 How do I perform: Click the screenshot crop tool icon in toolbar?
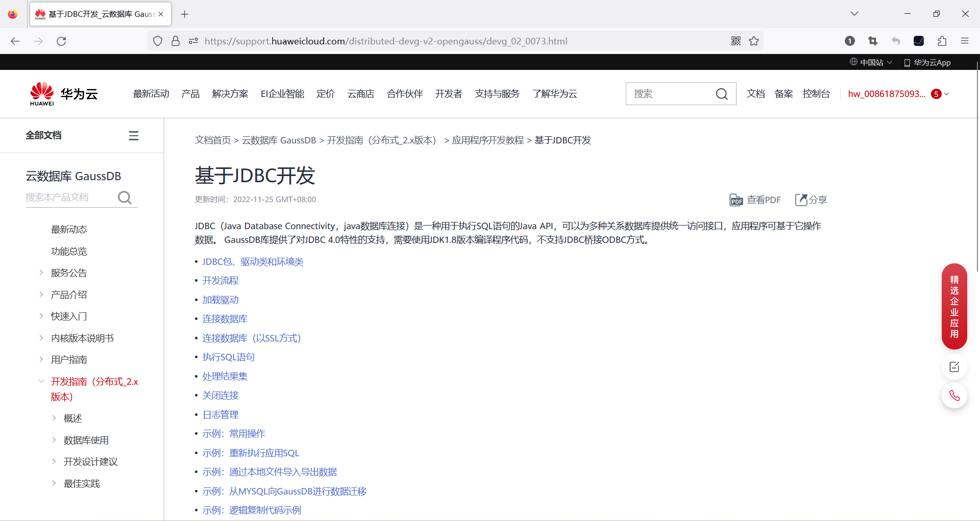(873, 41)
